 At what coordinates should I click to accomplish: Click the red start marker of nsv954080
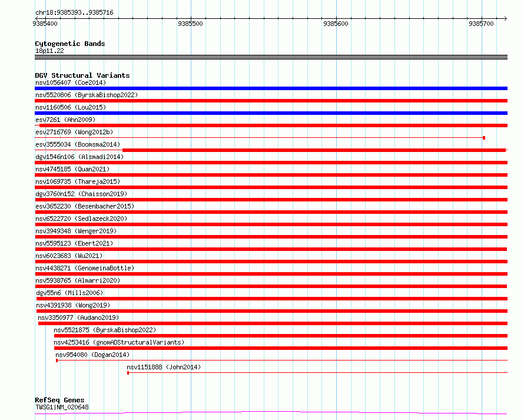pyautogui.click(x=57, y=361)
